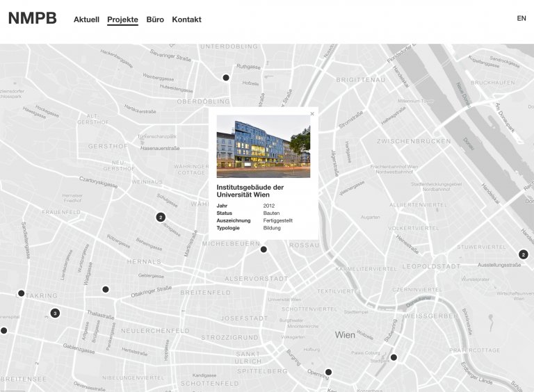Image resolution: width=534 pixels, height=392 pixels.
Task: Click the Bauten value in popup
Action: click(x=271, y=213)
